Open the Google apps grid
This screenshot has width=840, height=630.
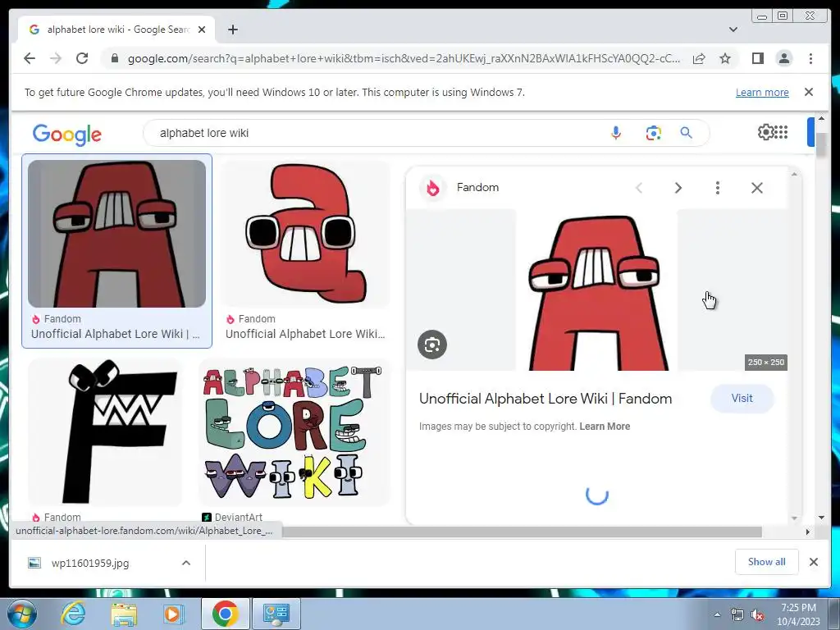pos(781,132)
